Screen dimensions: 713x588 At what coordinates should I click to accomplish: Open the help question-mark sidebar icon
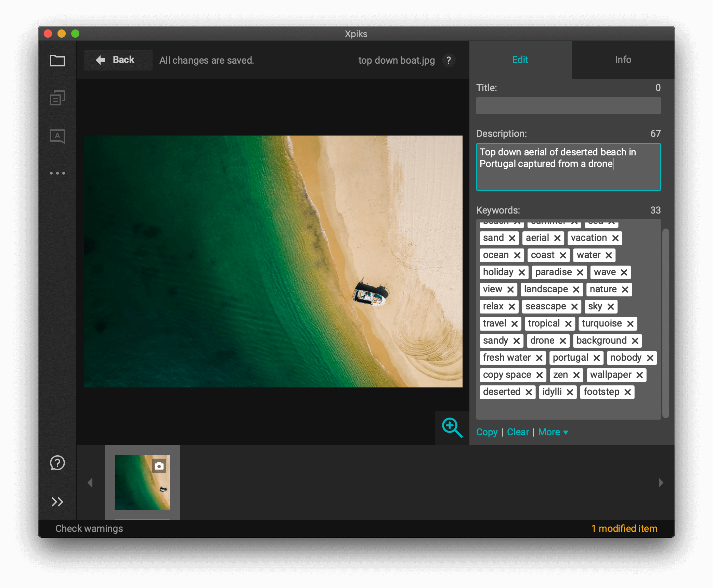pos(57,463)
